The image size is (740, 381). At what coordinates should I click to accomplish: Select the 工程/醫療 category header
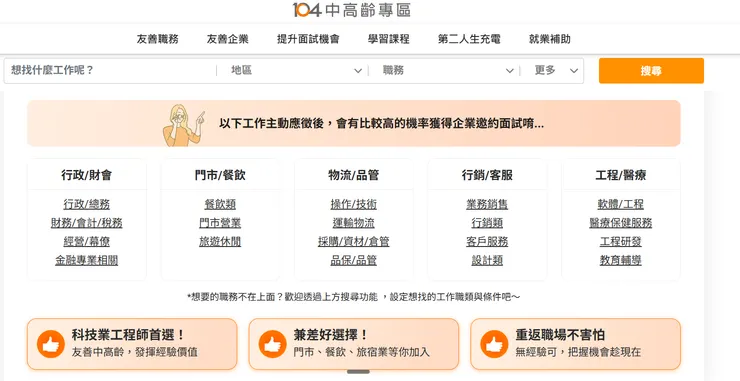pos(621,175)
